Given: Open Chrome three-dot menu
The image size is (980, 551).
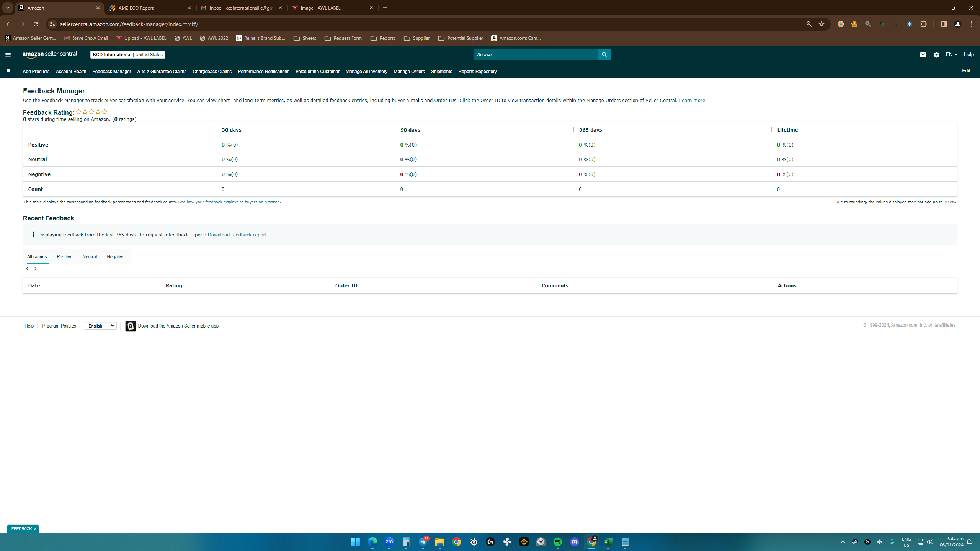Looking at the screenshot, I should [x=972, y=24].
